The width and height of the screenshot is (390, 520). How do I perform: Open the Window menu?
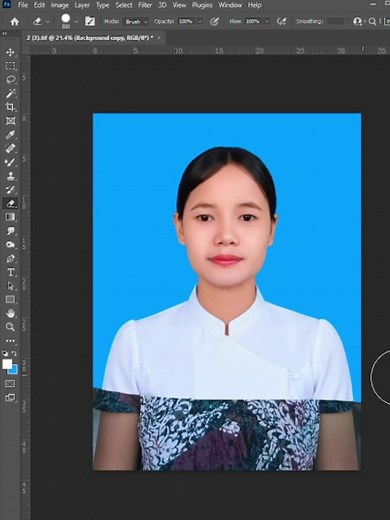tap(230, 5)
